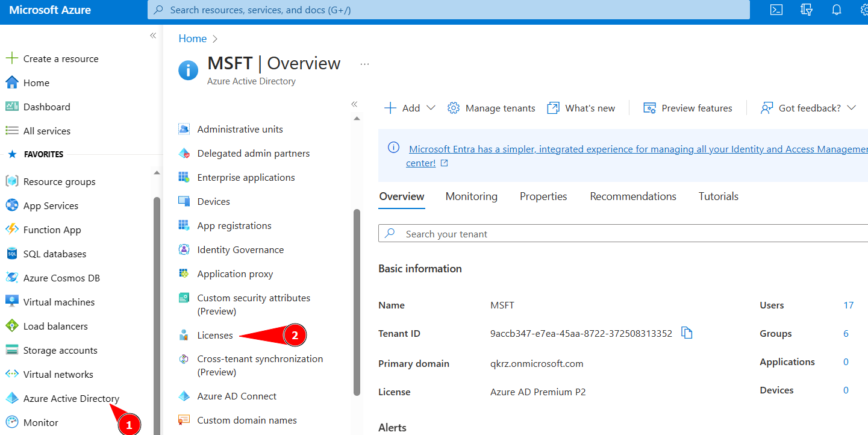
Task: Open the Devices count 0 link
Action: (846, 390)
